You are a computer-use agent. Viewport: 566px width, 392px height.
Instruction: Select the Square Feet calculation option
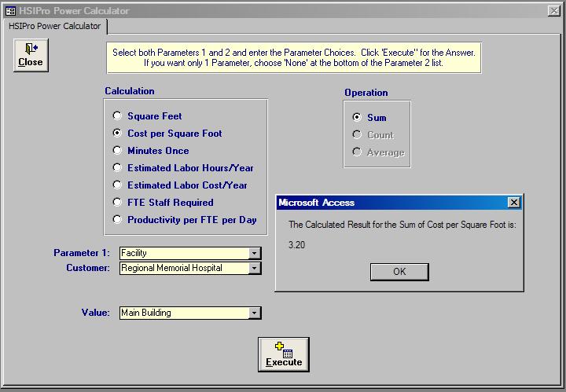pyautogui.click(x=147, y=116)
